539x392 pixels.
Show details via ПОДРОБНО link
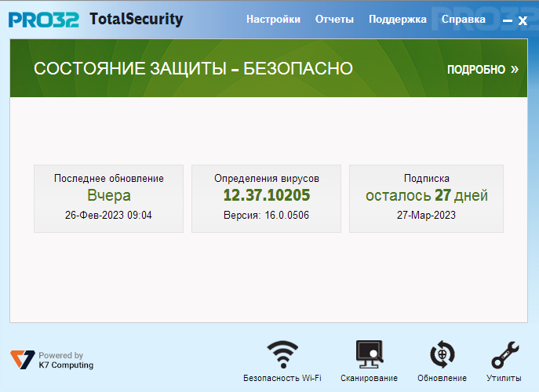pyautogui.click(x=483, y=70)
